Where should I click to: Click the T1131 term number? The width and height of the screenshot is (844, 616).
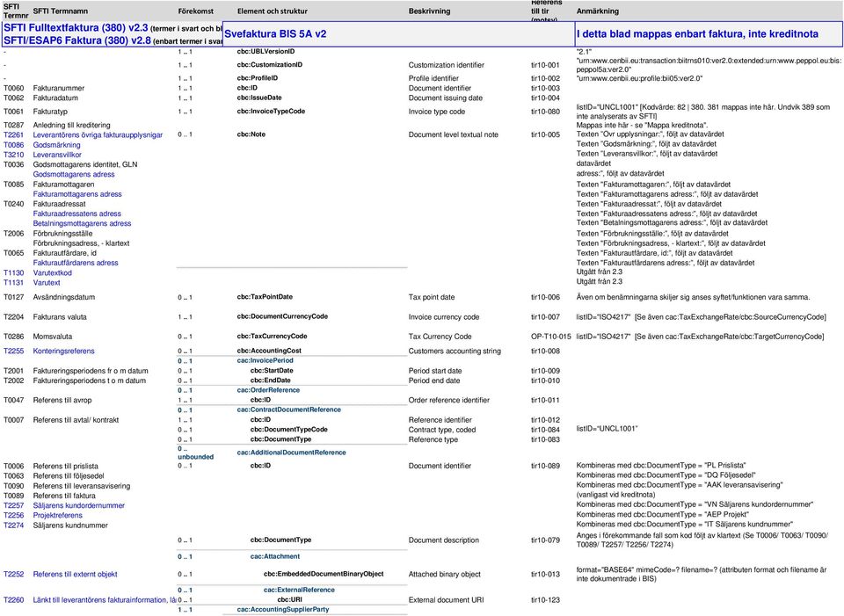click(13, 282)
